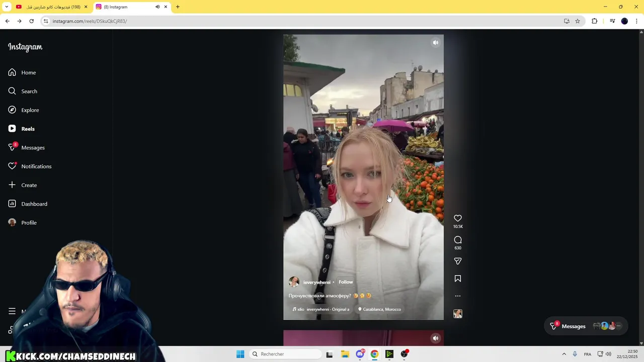
Task: Go to Instagram Home
Action: pos(22,72)
